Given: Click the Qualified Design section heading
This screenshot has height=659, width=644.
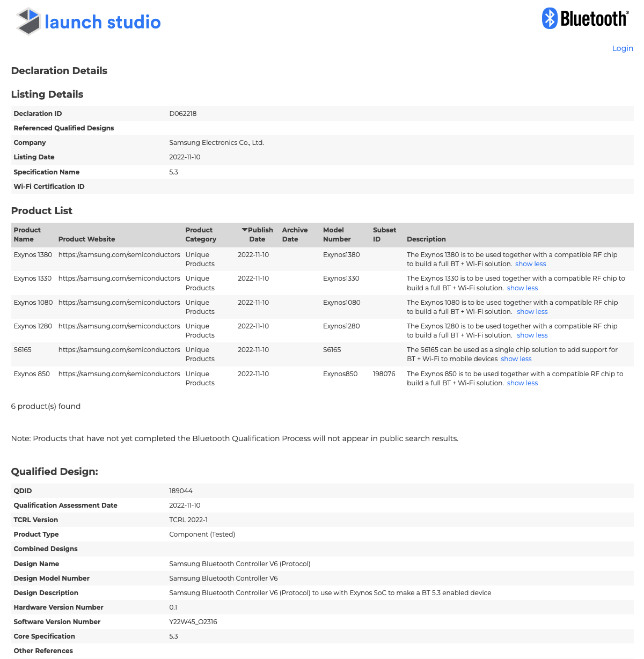Looking at the screenshot, I should pos(54,472).
